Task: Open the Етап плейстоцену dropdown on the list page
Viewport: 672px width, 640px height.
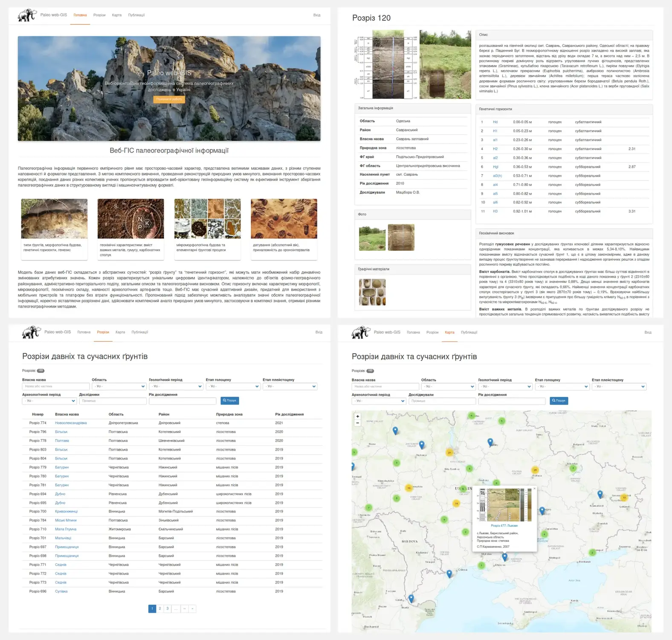Action: (x=290, y=387)
